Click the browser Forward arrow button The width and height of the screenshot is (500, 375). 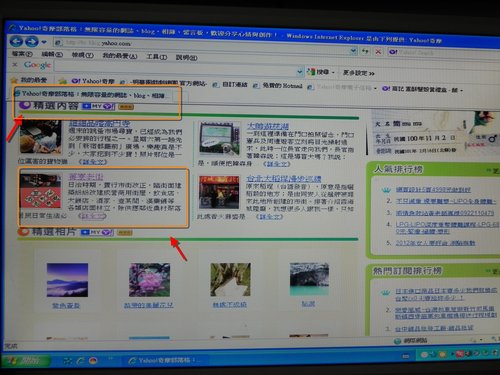[32, 42]
